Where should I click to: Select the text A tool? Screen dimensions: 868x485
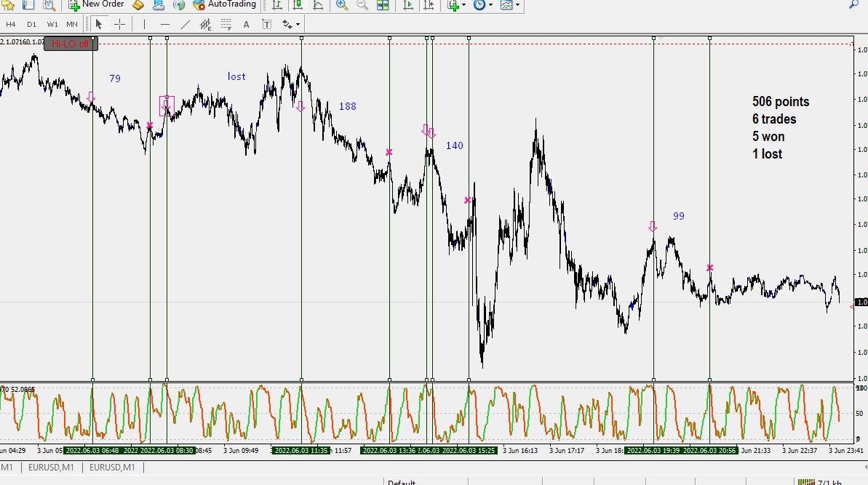coord(247,24)
